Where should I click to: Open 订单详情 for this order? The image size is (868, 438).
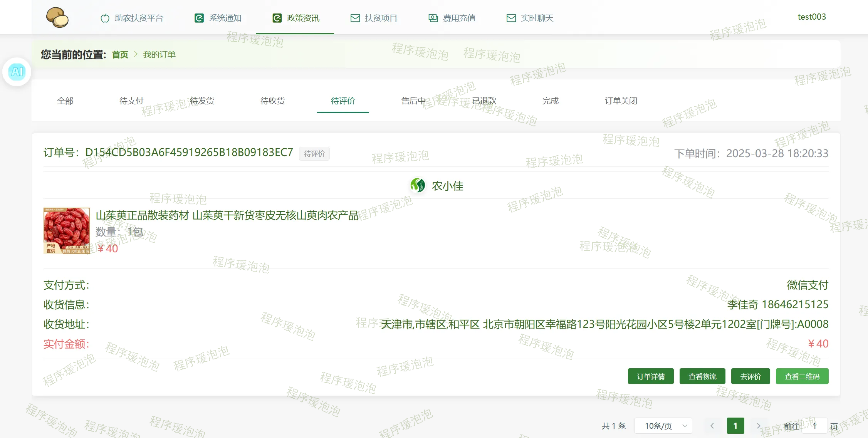650,376
